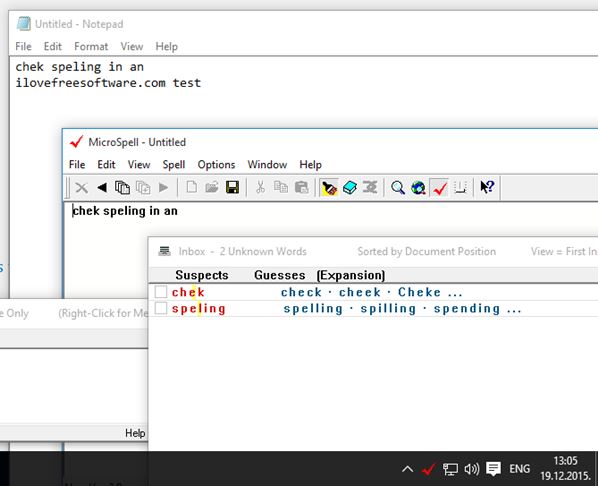Open the teal dictionary book icon

(350, 188)
